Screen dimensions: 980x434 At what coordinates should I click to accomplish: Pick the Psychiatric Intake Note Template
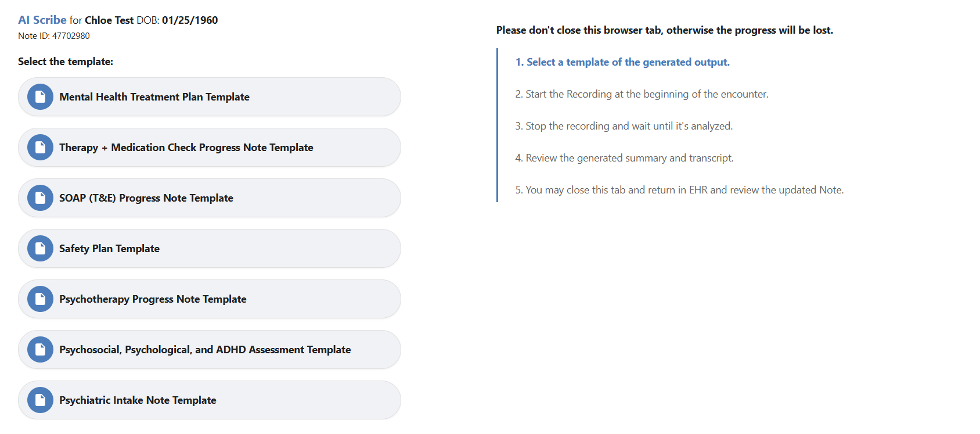pyautogui.click(x=138, y=400)
